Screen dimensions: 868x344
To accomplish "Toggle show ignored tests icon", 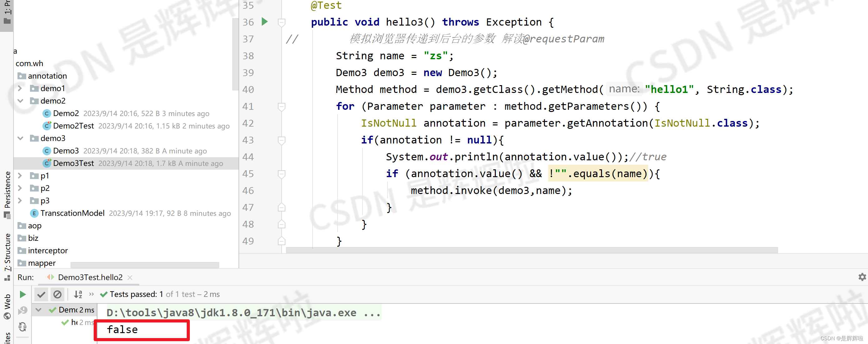I will pyautogui.click(x=58, y=294).
